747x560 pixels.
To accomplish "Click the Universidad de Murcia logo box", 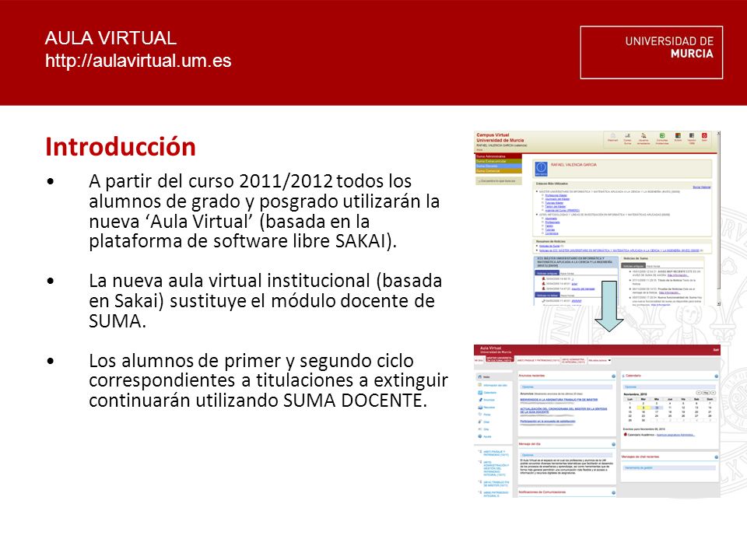I will 651,52.
